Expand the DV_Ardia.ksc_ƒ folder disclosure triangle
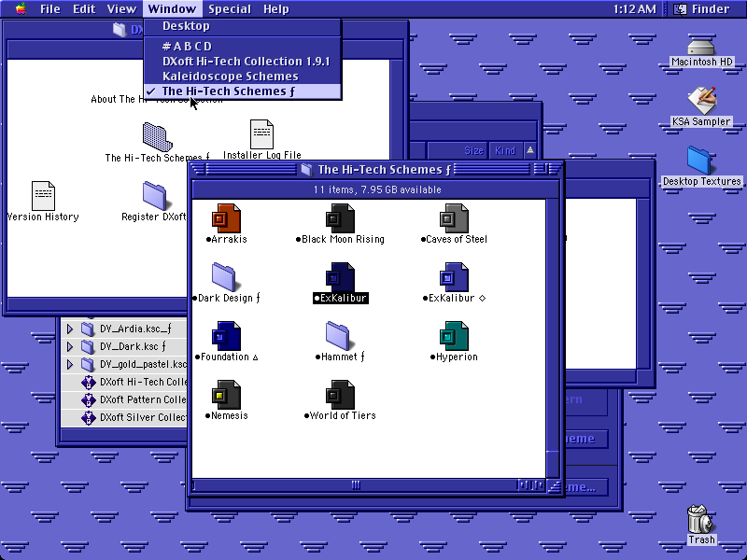 [x=69, y=329]
